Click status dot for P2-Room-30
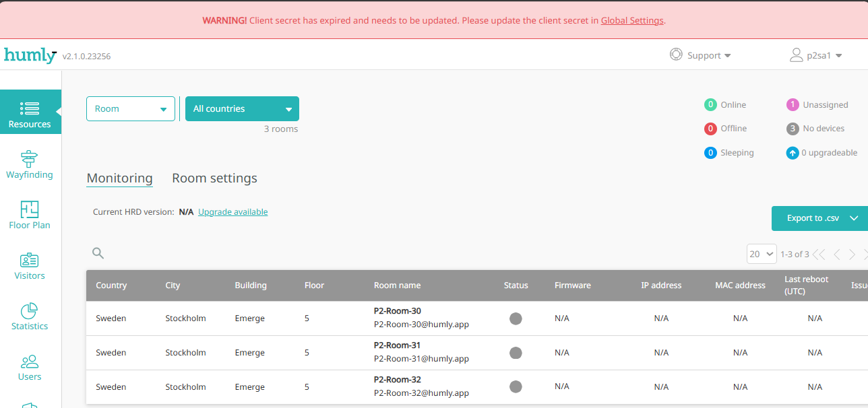 coord(516,318)
